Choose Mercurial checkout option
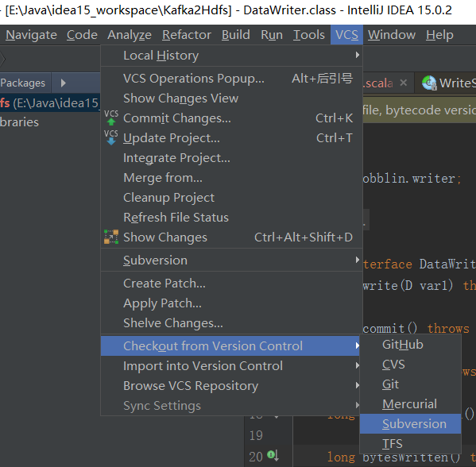This screenshot has height=467, width=476. pyautogui.click(x=410, y=404)
